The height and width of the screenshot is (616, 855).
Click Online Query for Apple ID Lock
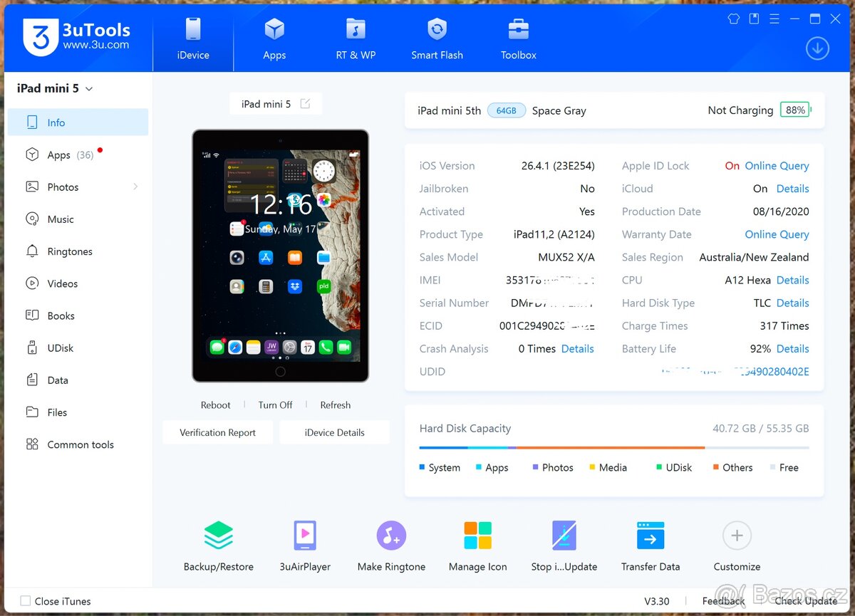[777, 166]
